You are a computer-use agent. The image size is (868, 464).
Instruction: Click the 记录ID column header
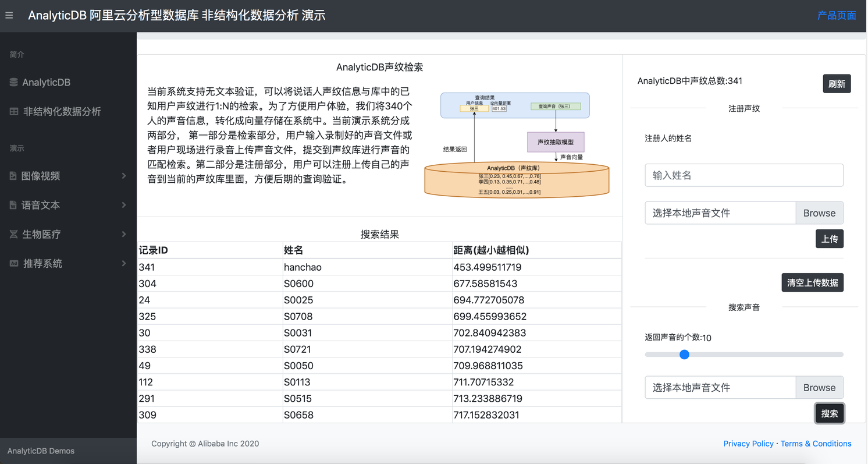[210, 250]
